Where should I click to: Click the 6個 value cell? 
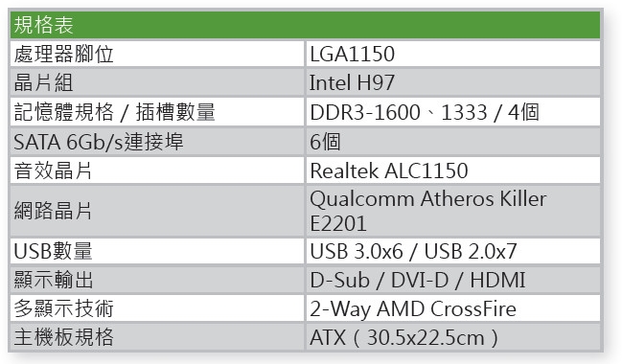pyautogui.click(x=452, y=142)
